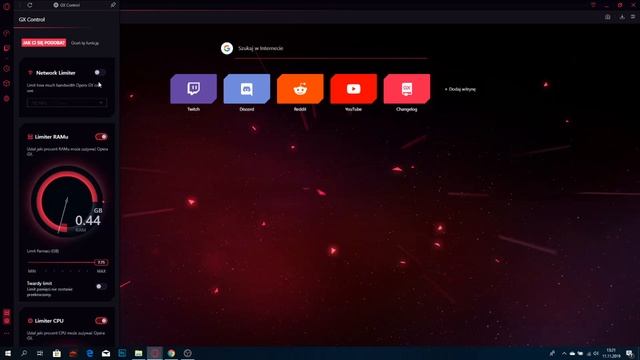
Task: Click the RAM limit slider handle
Action: pyautogui.click(x=101, y=262)
